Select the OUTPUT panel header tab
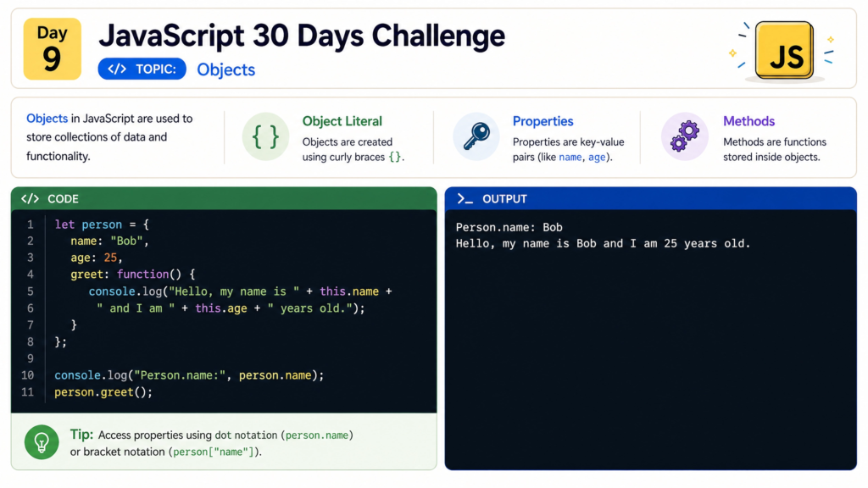This screenshot has width=868, height=488. 650,198
